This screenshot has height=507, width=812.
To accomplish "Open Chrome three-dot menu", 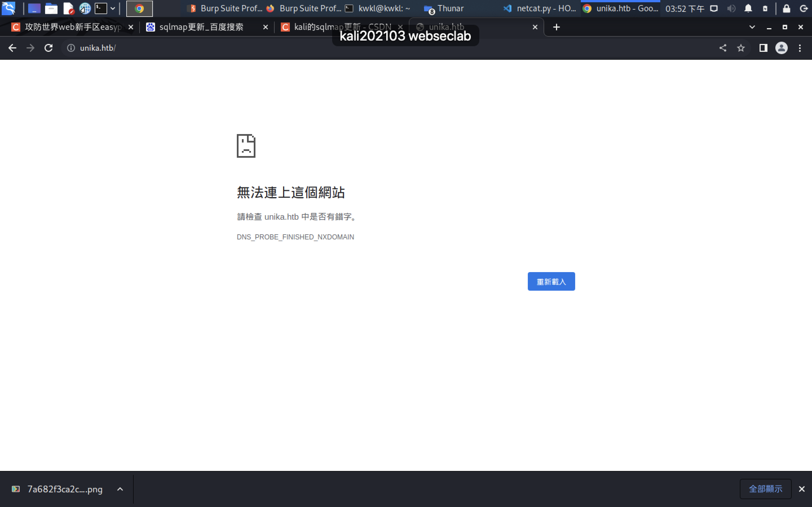I will click(800, 48).
